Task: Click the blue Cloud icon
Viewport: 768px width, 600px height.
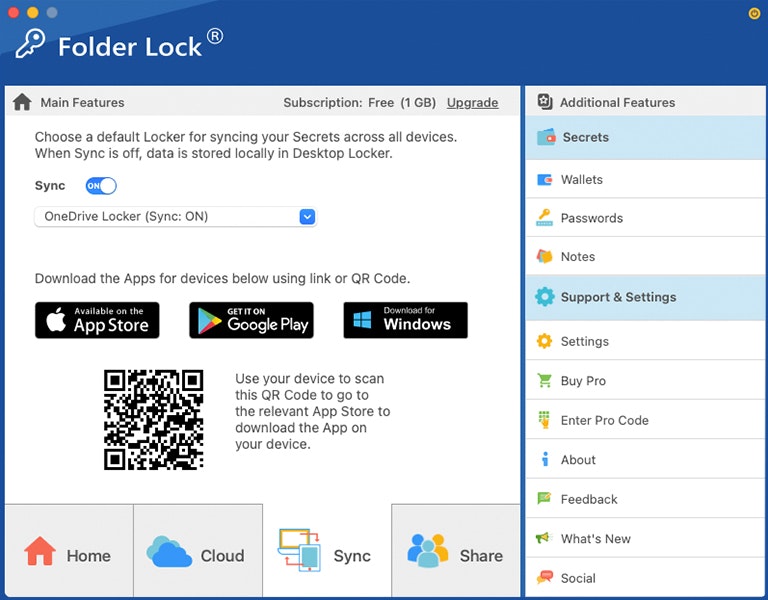Action: click(169, 552)
